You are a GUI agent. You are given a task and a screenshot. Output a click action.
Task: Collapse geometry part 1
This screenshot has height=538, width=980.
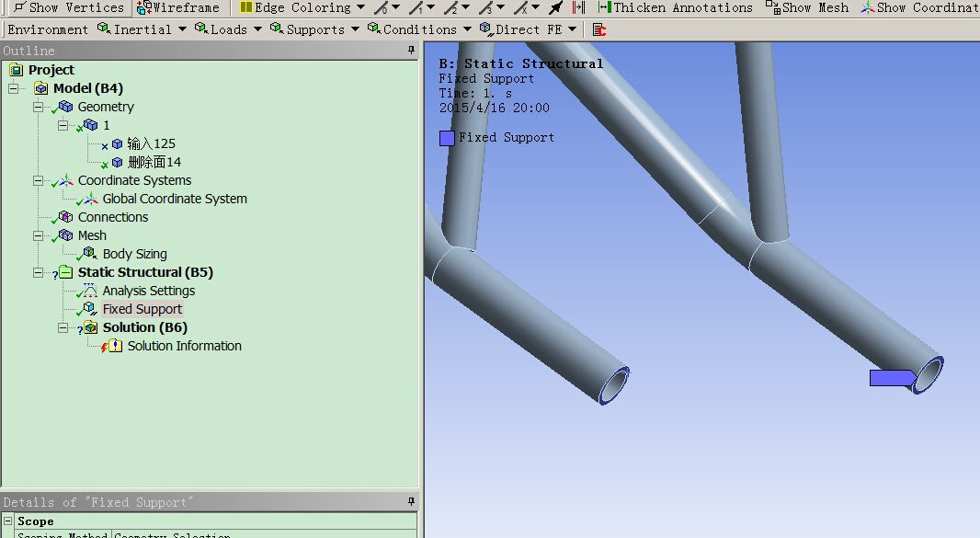(63, 125)
